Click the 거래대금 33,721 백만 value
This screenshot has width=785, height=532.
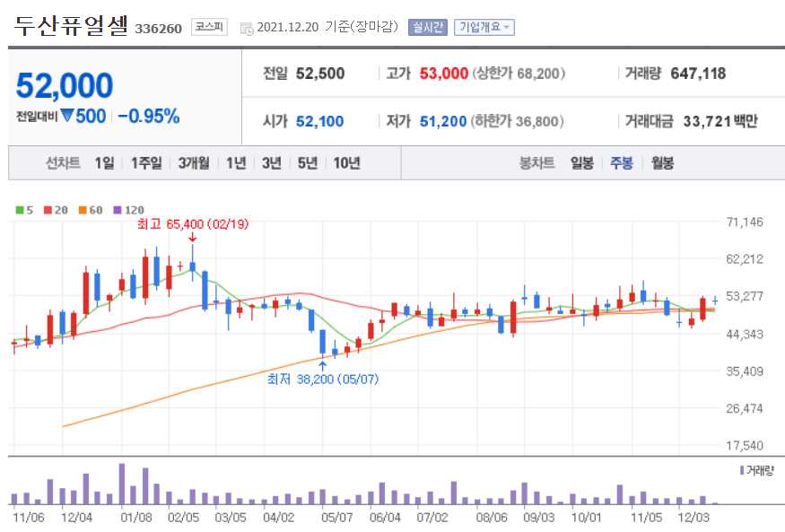tap(720, 121)
